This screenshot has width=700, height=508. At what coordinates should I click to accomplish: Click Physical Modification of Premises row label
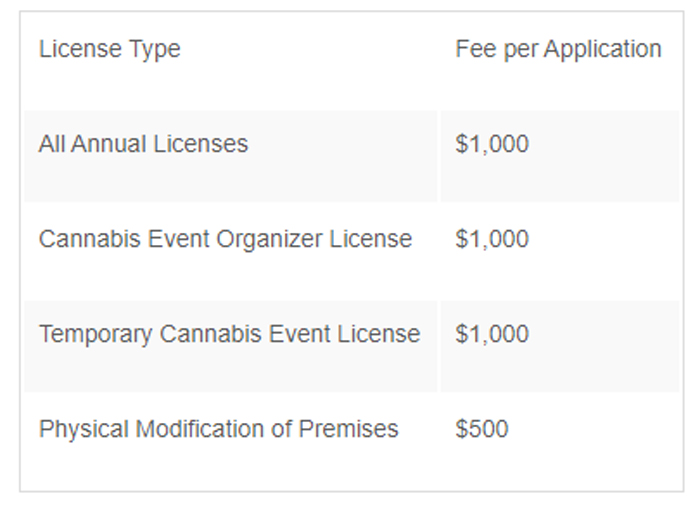tap(218, 429)
